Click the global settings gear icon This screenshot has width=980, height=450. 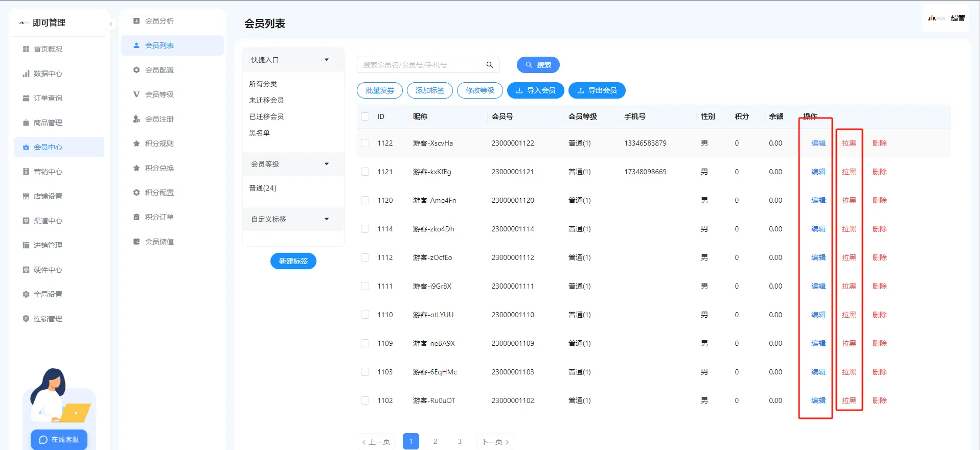click(26, 294)
